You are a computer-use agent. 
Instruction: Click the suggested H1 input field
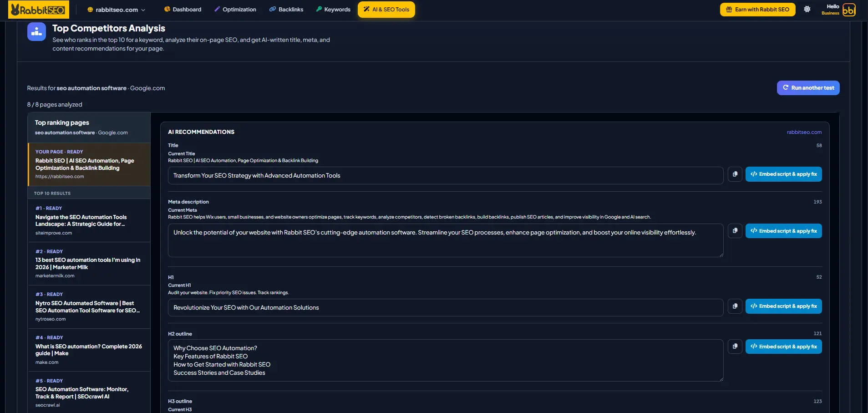[446, 307]
